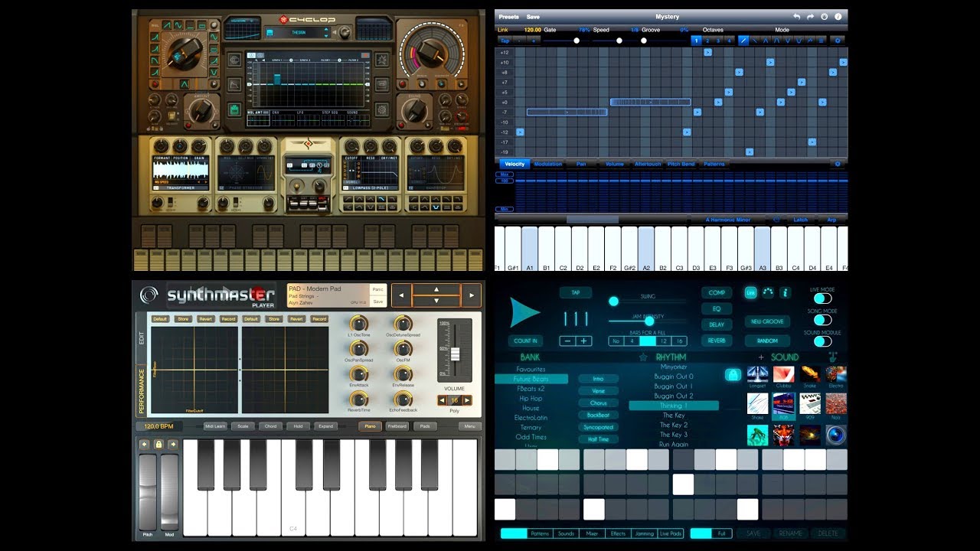This screenshot has height=551, width=980.
Task: Toggle SONG MODE switch
Action: point(822,321)
